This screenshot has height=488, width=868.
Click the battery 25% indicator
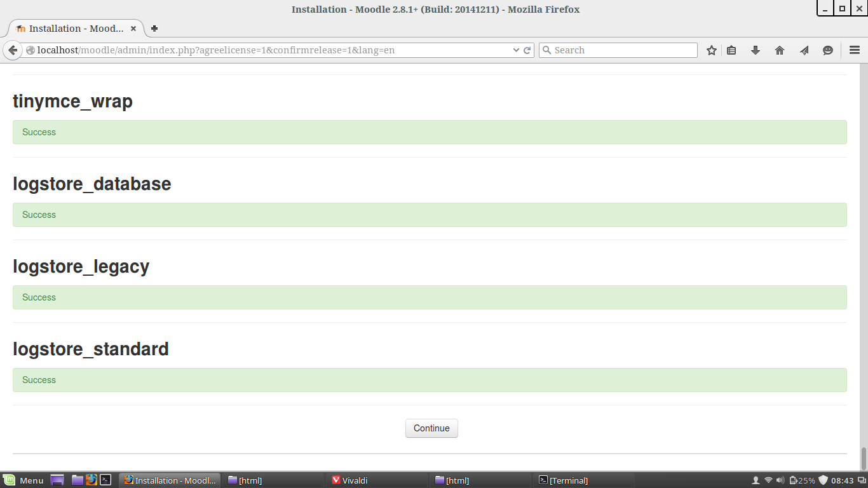[802, 480]
